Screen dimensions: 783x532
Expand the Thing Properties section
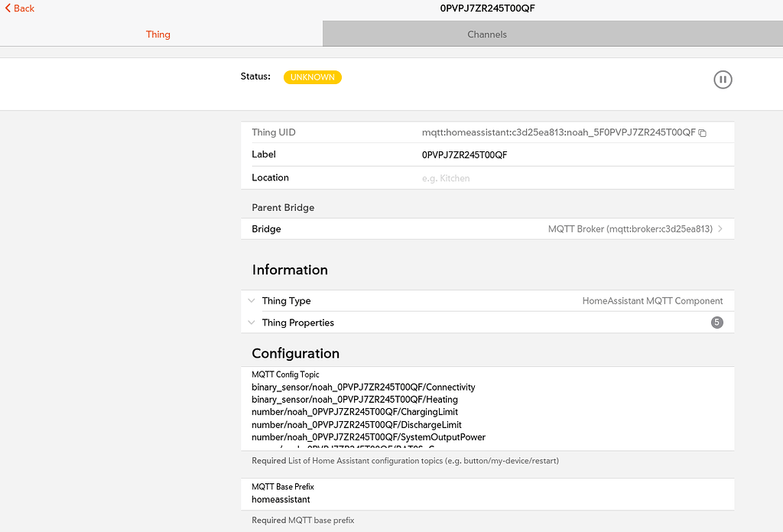point(297,323)
